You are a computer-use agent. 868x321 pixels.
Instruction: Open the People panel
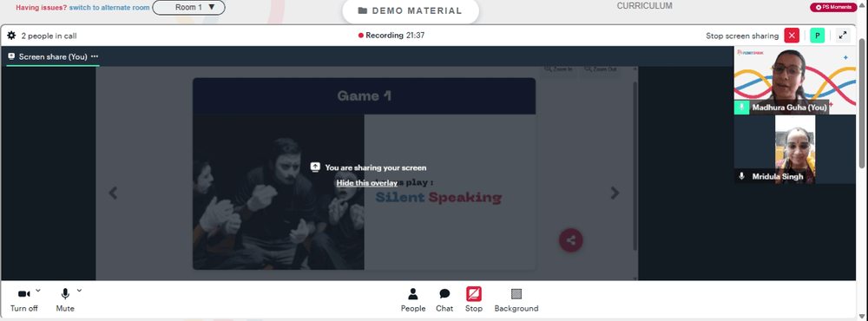[x=413, y=300]
